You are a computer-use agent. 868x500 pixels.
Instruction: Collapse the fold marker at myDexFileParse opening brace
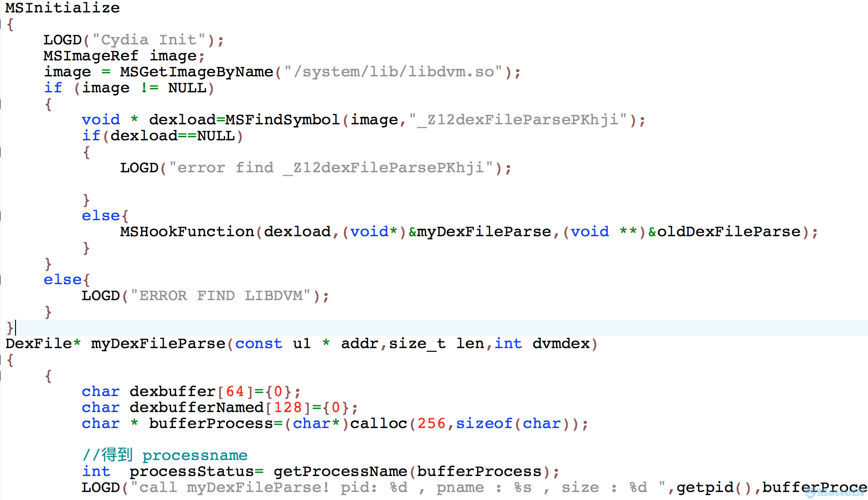[x=1, y=360]
